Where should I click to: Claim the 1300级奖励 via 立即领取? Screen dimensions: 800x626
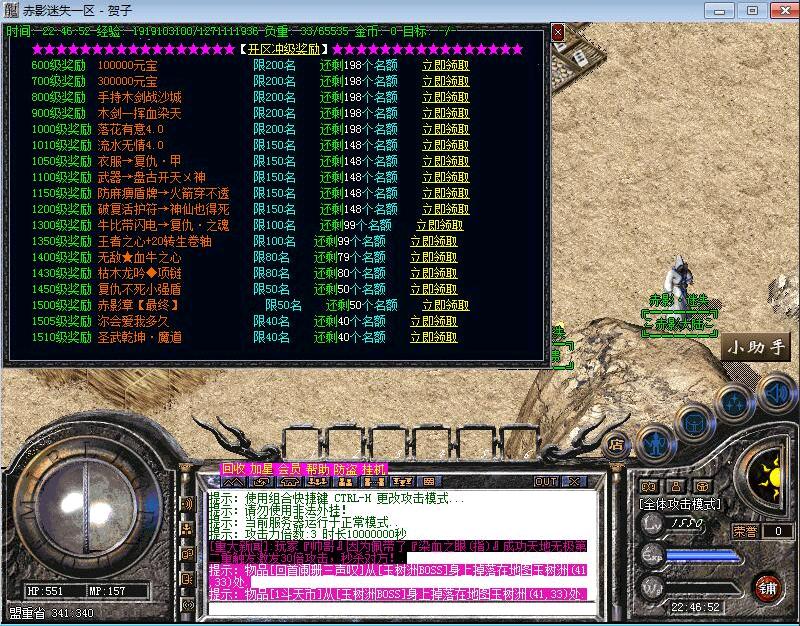click(440, 225)
